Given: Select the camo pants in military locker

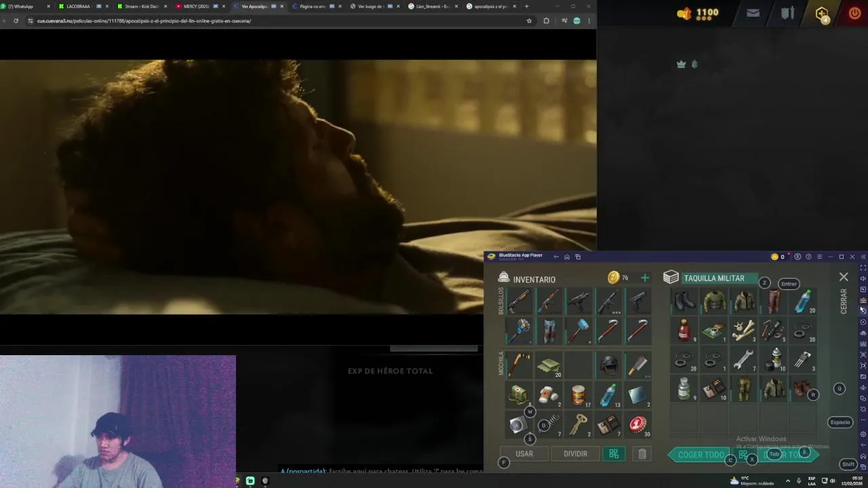Looking at the screenshot, I should 743,389.
